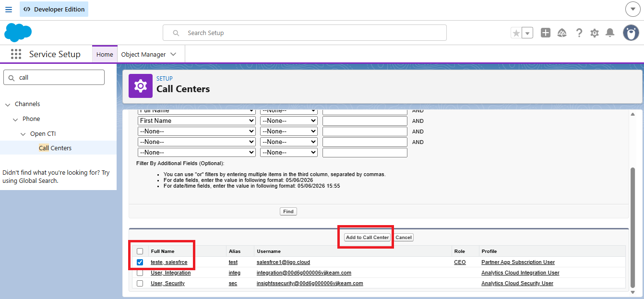Open the 'First Name' field dropdown
This screenshot has height=299, width=644.
tap(197, 120)
